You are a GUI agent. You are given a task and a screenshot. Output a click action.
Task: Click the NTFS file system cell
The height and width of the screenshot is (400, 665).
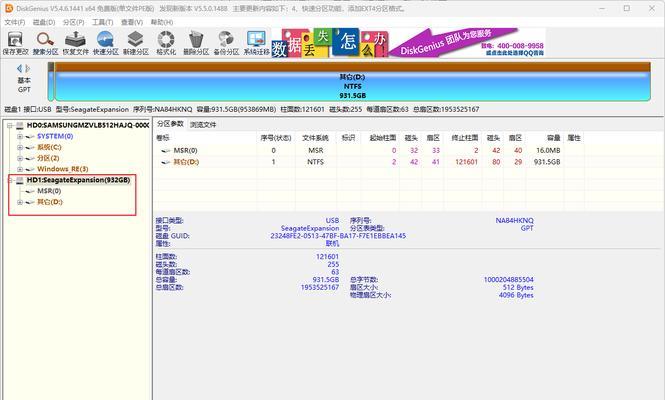tap(316, 162)
